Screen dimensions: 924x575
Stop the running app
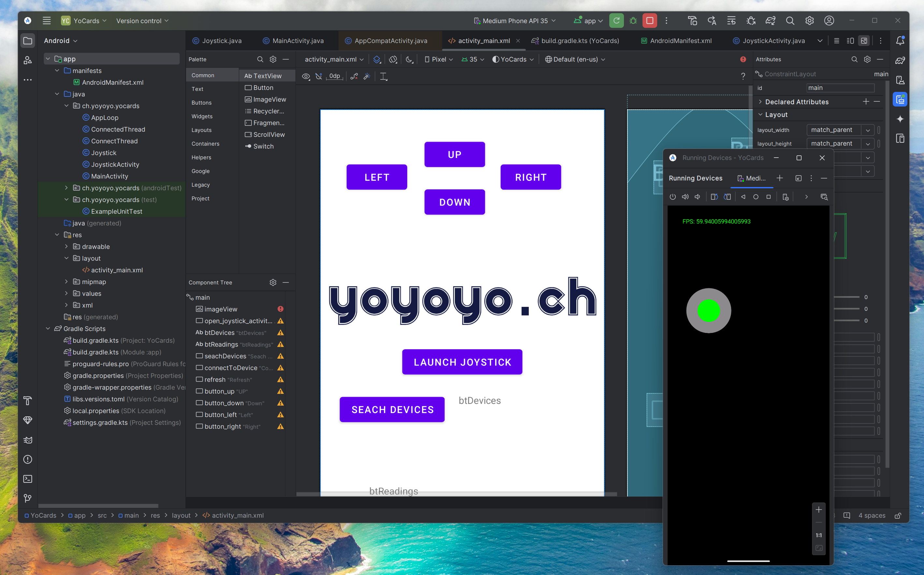(x=649, y=21)
